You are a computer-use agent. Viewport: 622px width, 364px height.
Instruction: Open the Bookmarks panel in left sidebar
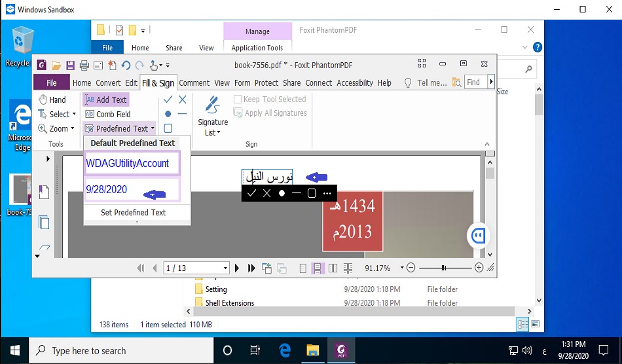[x=44, y=192]
